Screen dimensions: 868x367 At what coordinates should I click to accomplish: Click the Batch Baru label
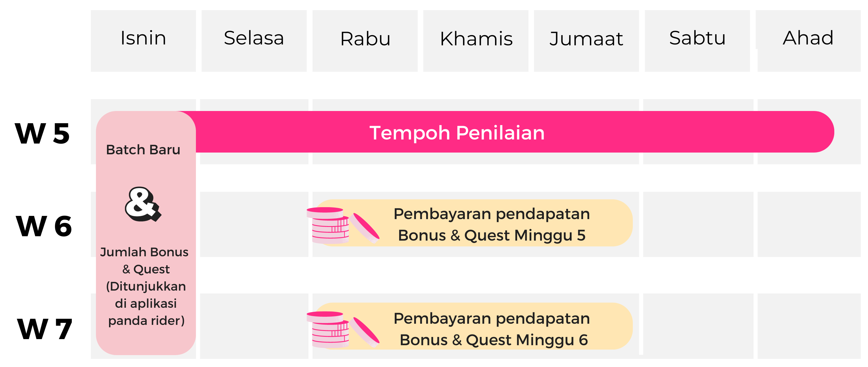click(x=143, y=150)
